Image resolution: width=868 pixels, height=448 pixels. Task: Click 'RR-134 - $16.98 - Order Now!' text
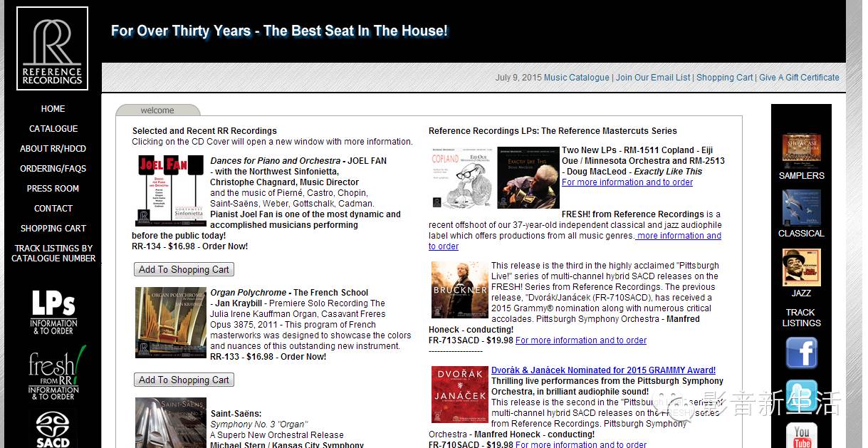tap(190, 246)
